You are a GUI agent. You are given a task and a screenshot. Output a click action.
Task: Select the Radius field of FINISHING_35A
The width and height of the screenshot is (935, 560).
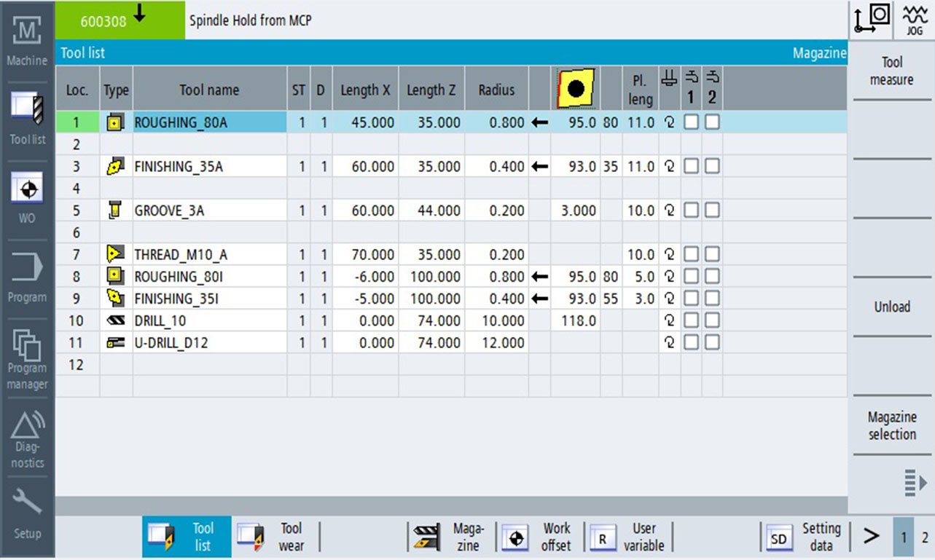tap(497, 167)
